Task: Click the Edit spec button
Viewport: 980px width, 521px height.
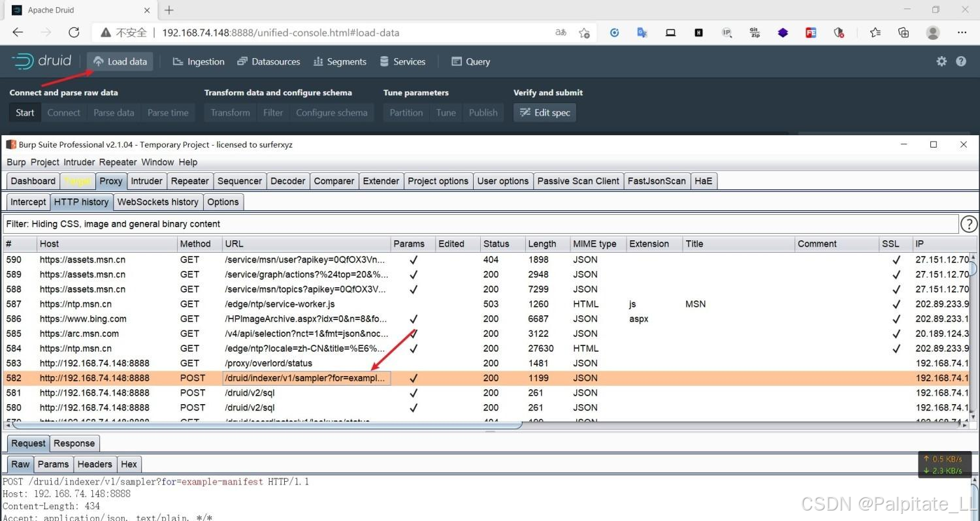Action: click(x=544, y=112)
